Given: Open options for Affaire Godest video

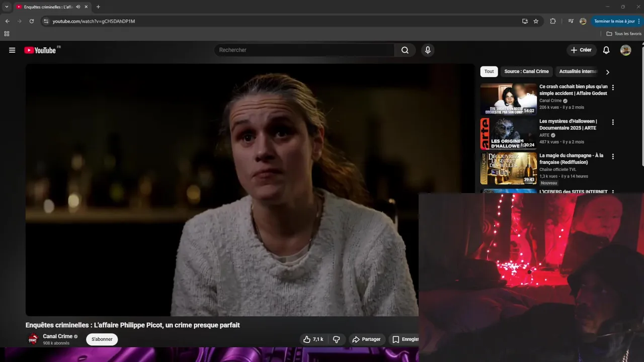Looking at the screenshot, I should pos(613,87).
